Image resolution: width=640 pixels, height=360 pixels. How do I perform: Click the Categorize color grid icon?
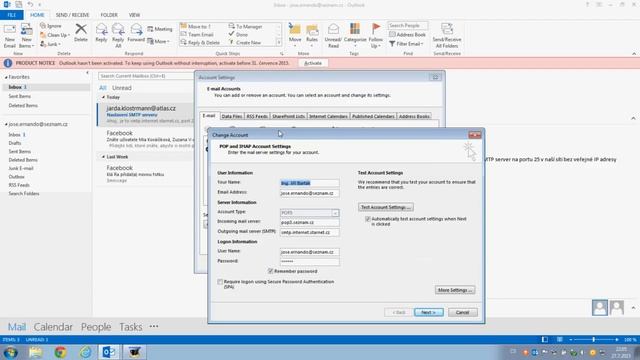355,30
